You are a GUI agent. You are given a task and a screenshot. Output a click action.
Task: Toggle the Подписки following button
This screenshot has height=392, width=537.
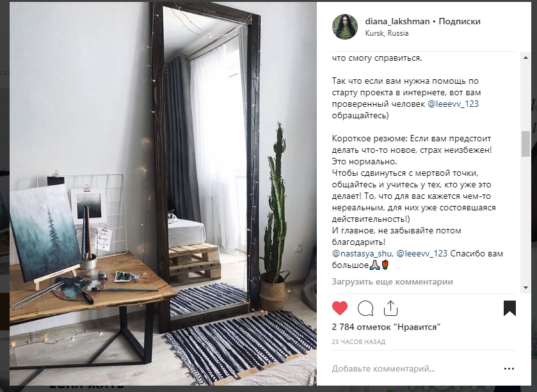pyautogui.click(x=460, y=21)
